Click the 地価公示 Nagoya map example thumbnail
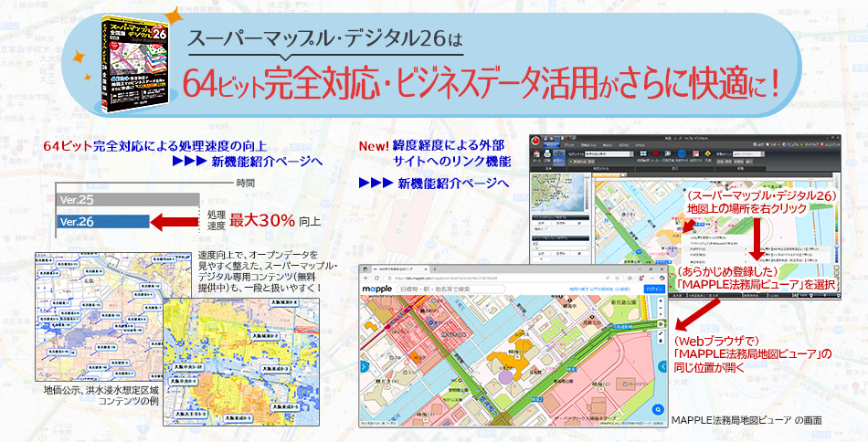This screenshot has height=442, width=868. (115, 317)
